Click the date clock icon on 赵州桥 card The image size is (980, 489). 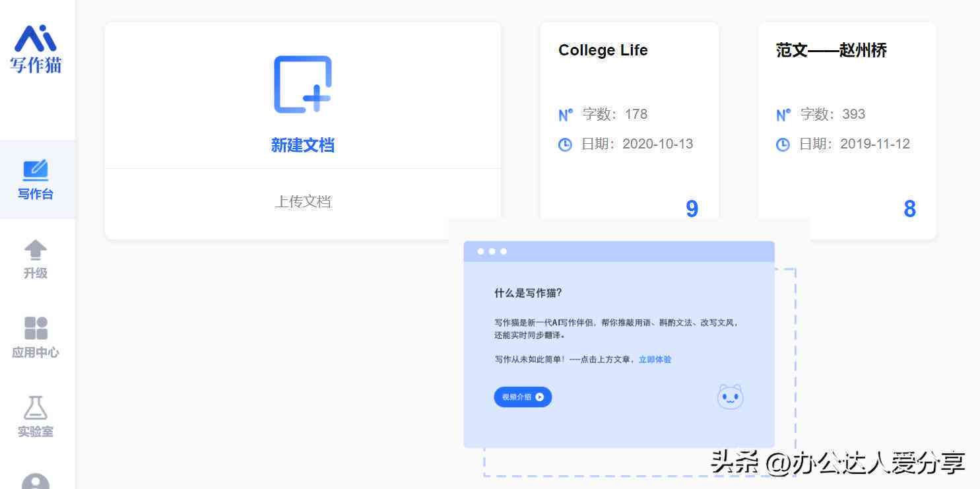click(x=783, y=145)
